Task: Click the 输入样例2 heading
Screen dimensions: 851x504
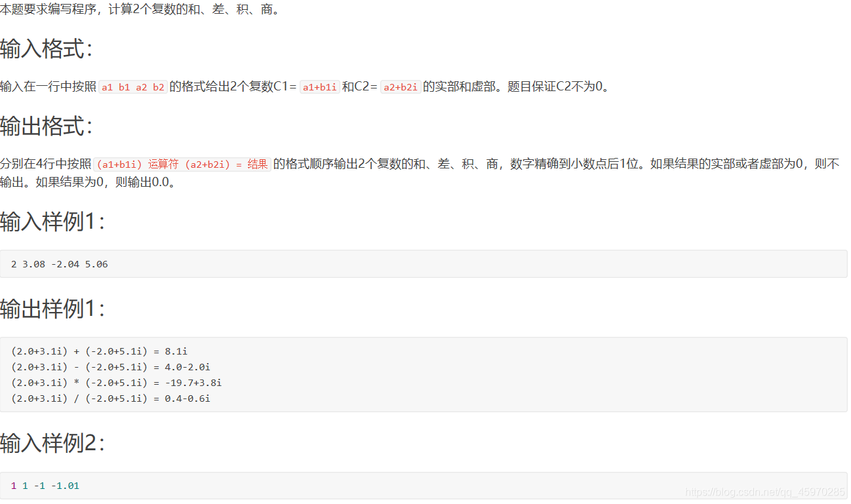Action: [53, 444]
